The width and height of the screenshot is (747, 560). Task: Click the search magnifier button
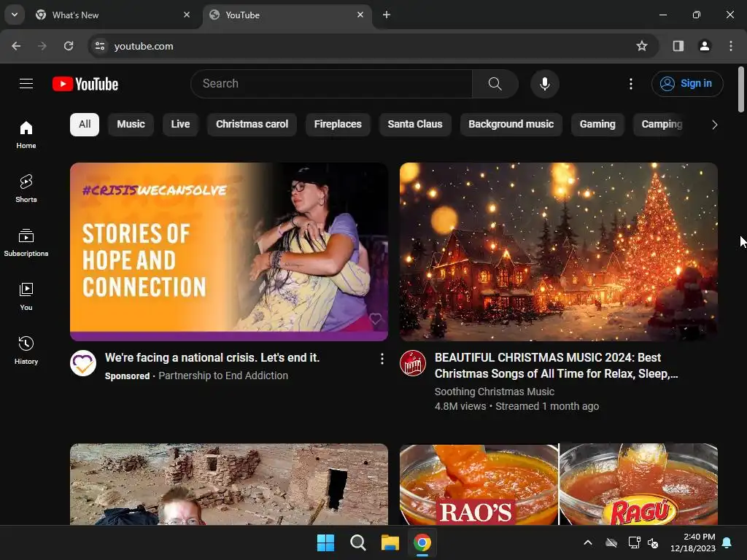pyautogui.click(x=495, y=84)
